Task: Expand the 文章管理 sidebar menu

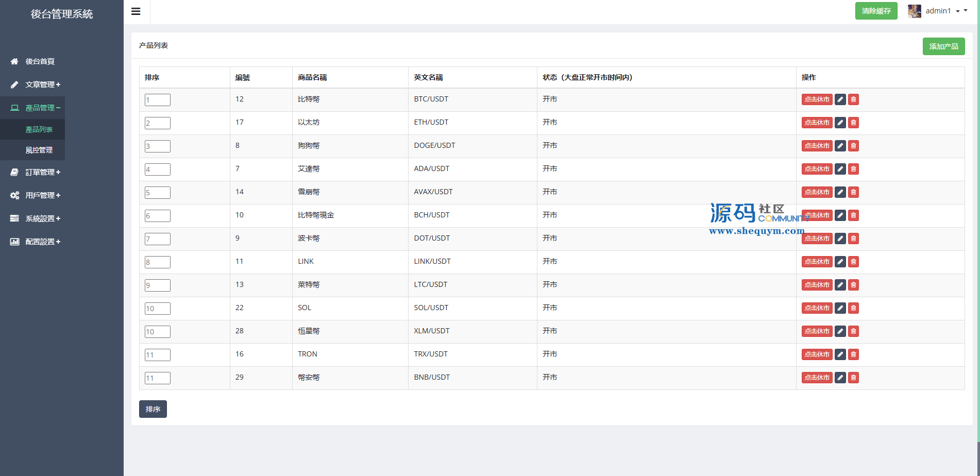Action: [x=43, y=84]
